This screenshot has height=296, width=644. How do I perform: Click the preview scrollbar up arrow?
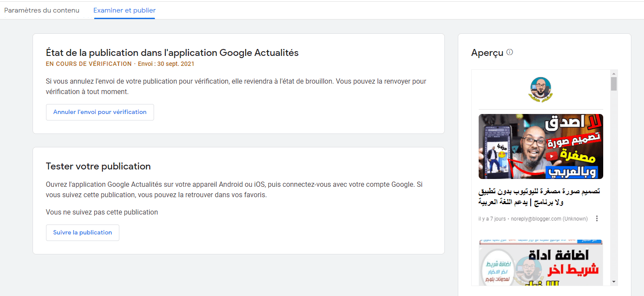coord(614,73)
